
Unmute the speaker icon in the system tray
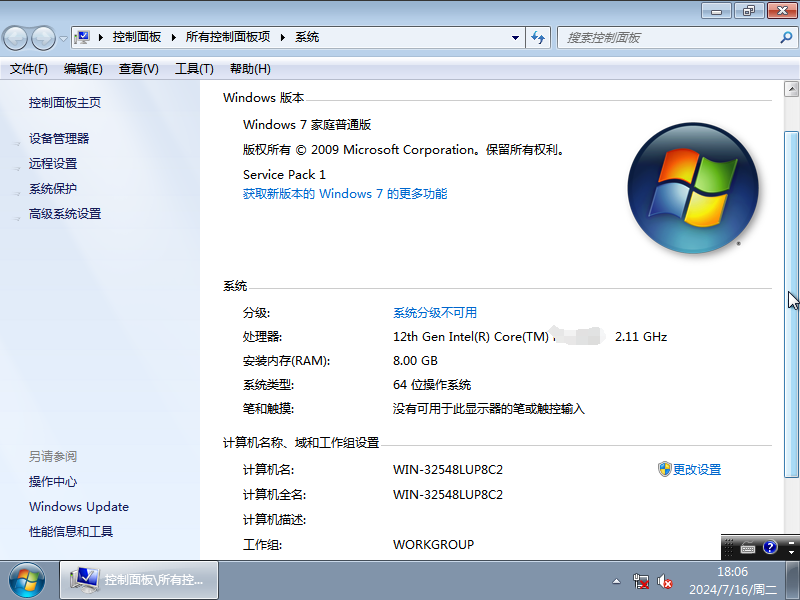663,581
